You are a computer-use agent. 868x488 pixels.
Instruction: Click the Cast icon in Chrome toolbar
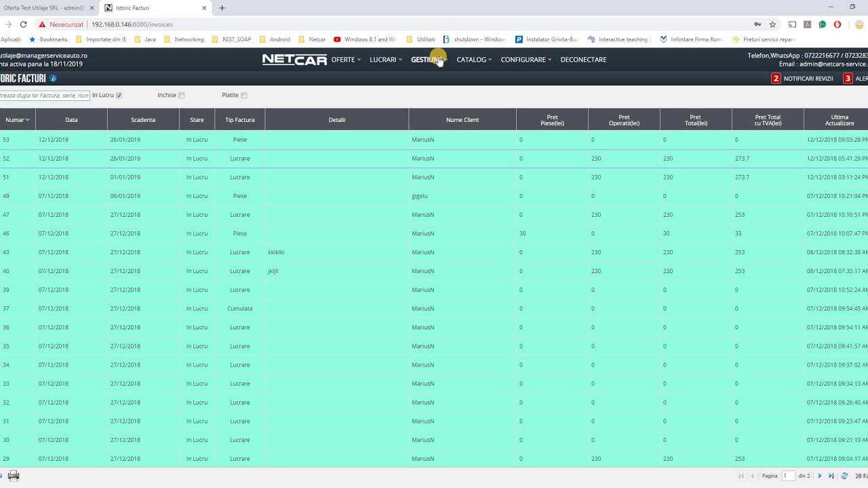click(792, 24)
